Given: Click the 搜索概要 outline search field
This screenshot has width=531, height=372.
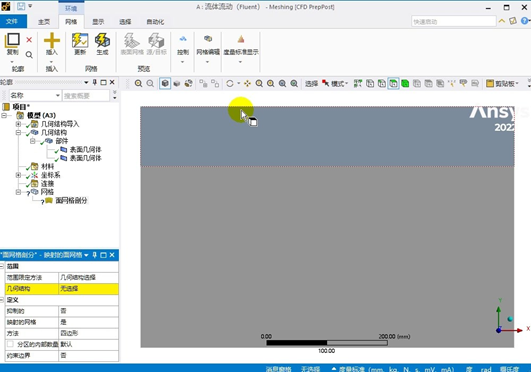Looking at the screenshot, I should (x=86, y=96).
